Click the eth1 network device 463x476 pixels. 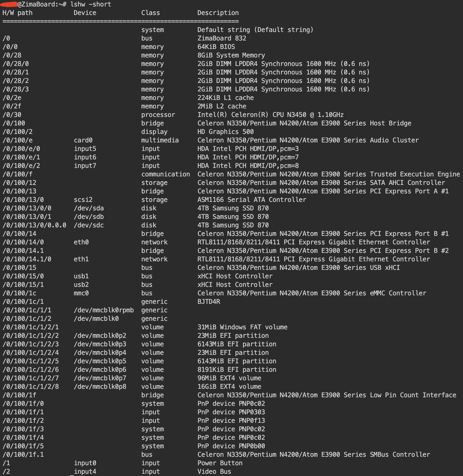point(81,259)
